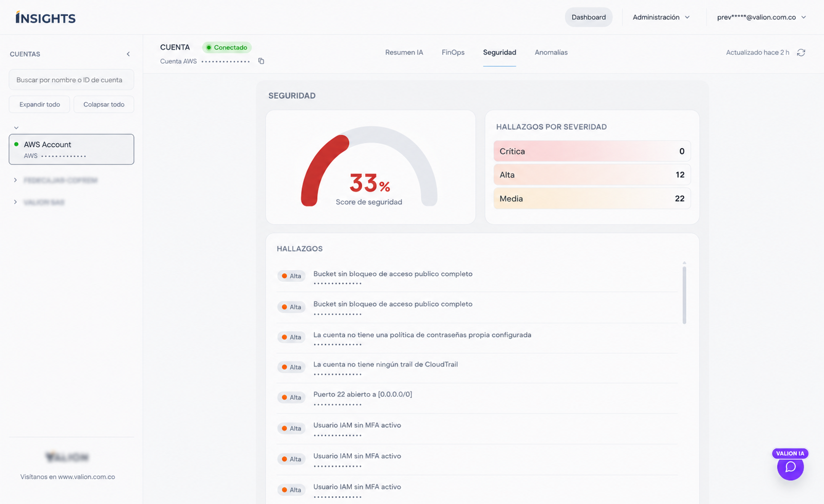Click the Crítica count of 0
Image resolution: width=824 pixels, height=504 pixels.
pos(682,151)
